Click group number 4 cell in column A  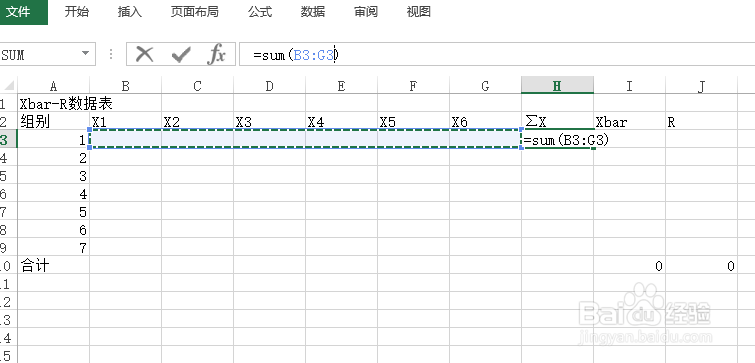pyautogui.click(x=53, y=194)
